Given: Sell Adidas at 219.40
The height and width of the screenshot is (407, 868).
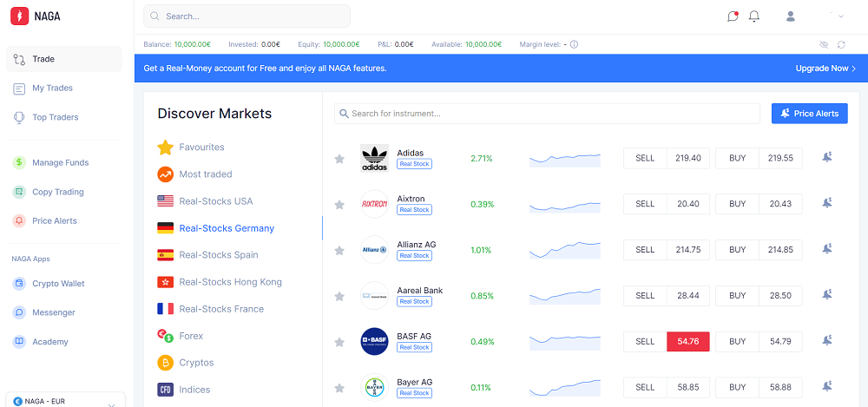Looking at the screenshot, I should pos(667,158).
